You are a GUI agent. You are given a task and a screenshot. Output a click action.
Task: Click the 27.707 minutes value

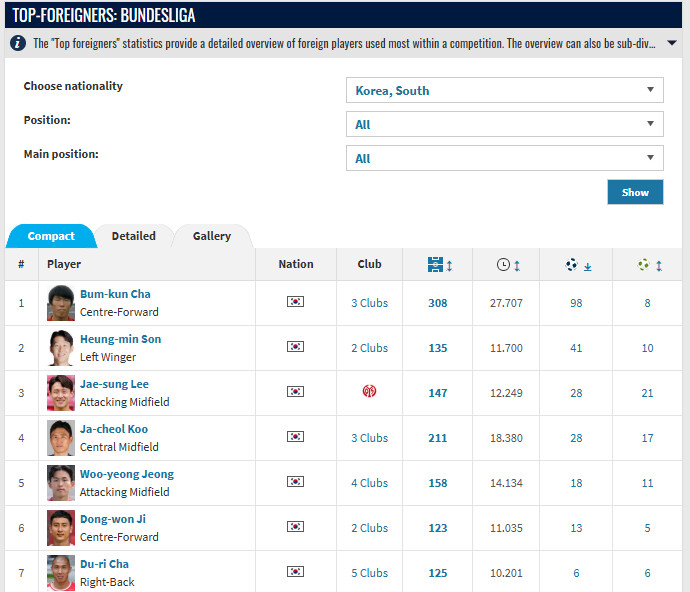point(506,303)
